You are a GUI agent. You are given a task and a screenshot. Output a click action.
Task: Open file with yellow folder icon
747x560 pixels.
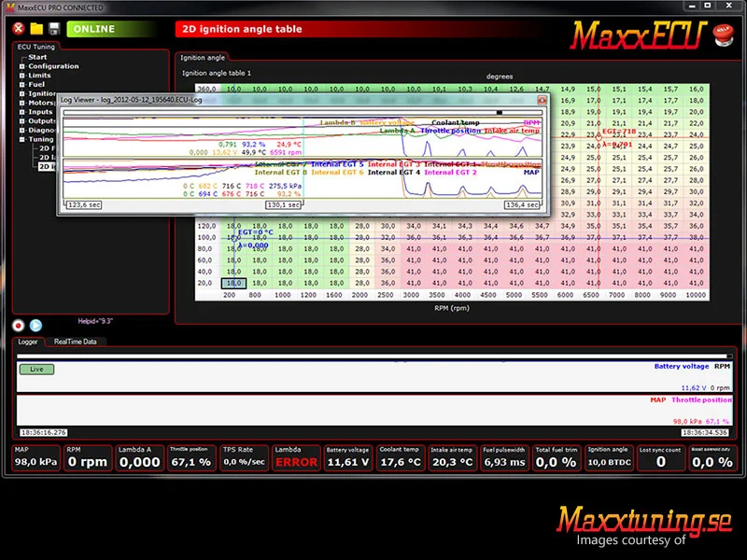pyautogui.click(x=36, y=29)
